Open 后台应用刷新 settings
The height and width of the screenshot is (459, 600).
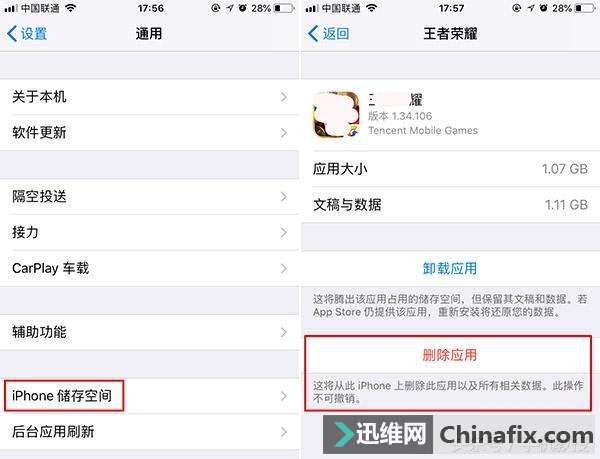pyautogui.click(x=149, y=432)
